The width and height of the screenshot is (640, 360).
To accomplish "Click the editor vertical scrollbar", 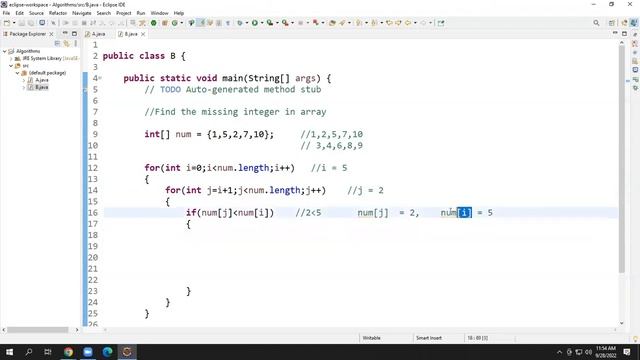I will pyautogui.click(x=622, y=159).
